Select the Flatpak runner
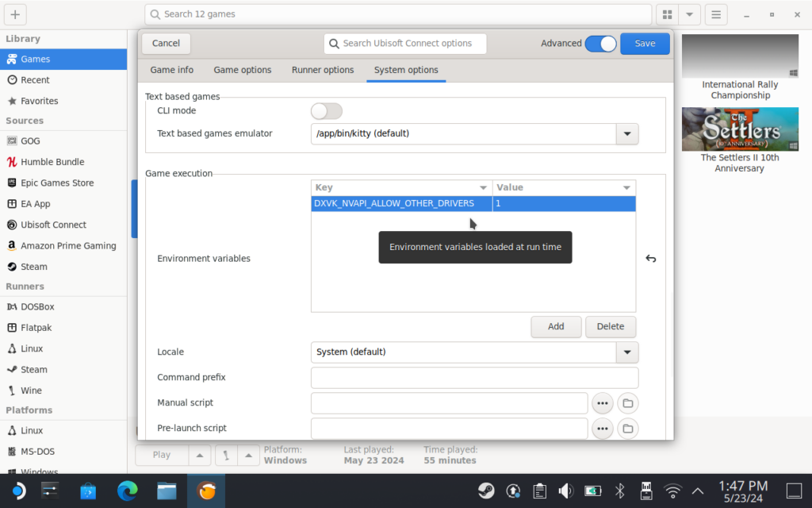The width and height of the screenshot is (812, 508). point(63,328)
